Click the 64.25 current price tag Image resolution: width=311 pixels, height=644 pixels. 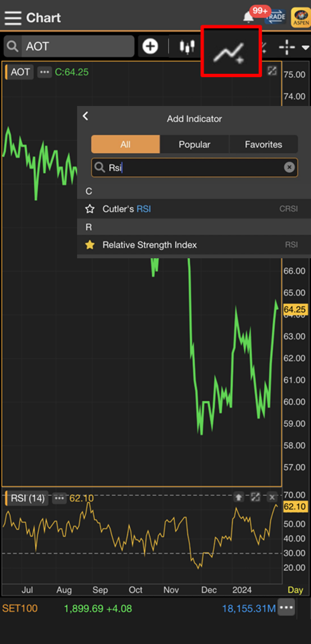pos(294,309)
